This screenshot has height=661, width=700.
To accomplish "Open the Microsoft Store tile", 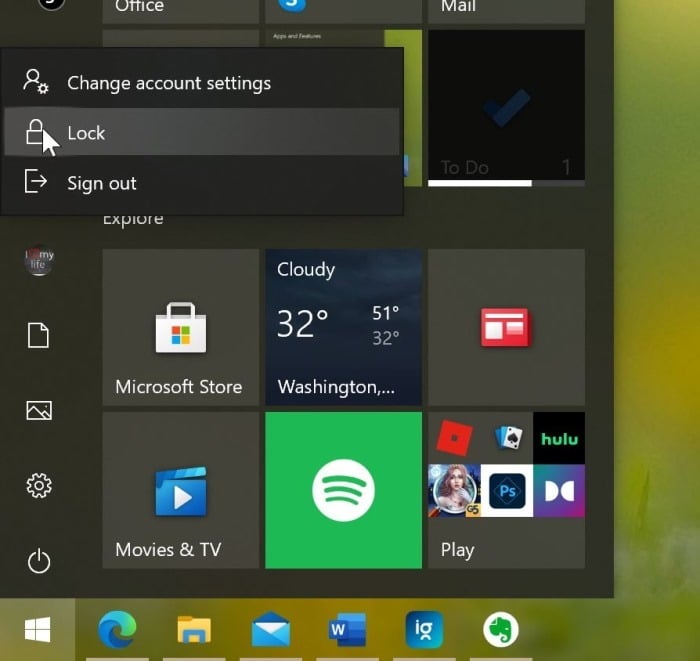I will point(181,327).
